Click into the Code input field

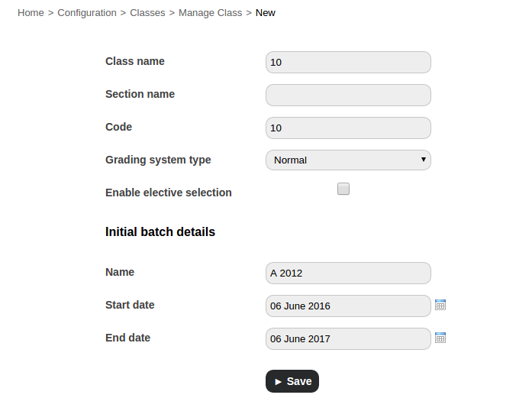(348, 128)
